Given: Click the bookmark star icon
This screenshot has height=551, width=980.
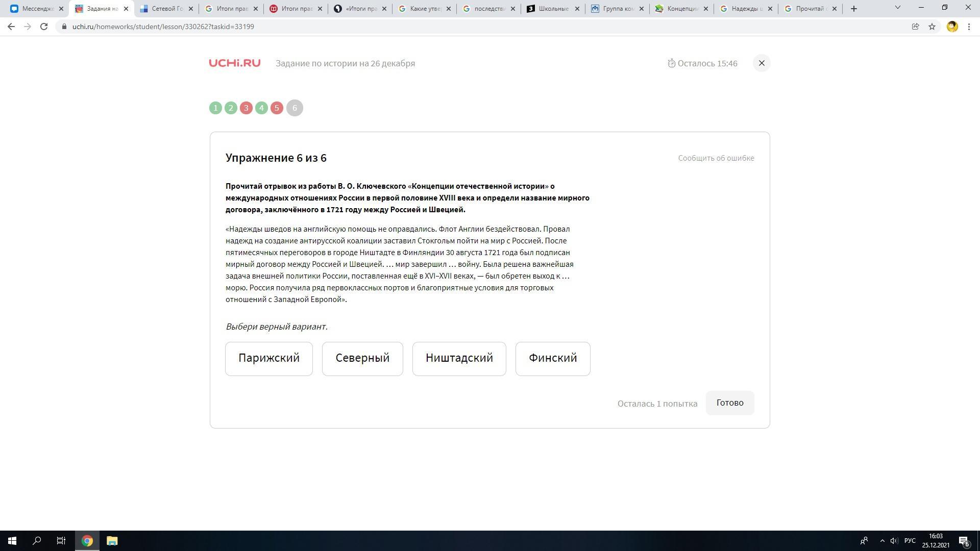Looking at the screenshot, I should pyautogui.click(x=932, y=27).
